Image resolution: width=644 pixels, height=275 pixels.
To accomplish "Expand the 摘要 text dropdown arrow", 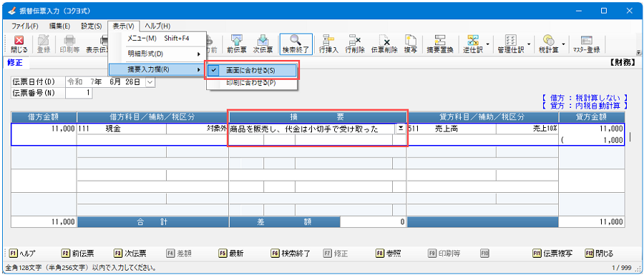I will point(400,129).
